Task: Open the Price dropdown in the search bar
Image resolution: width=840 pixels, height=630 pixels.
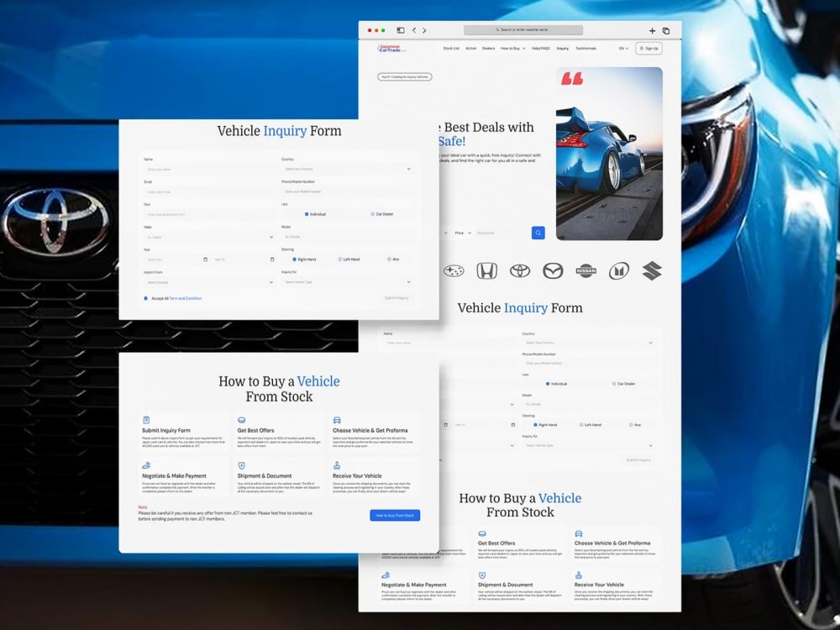Action: click(463, 233)
